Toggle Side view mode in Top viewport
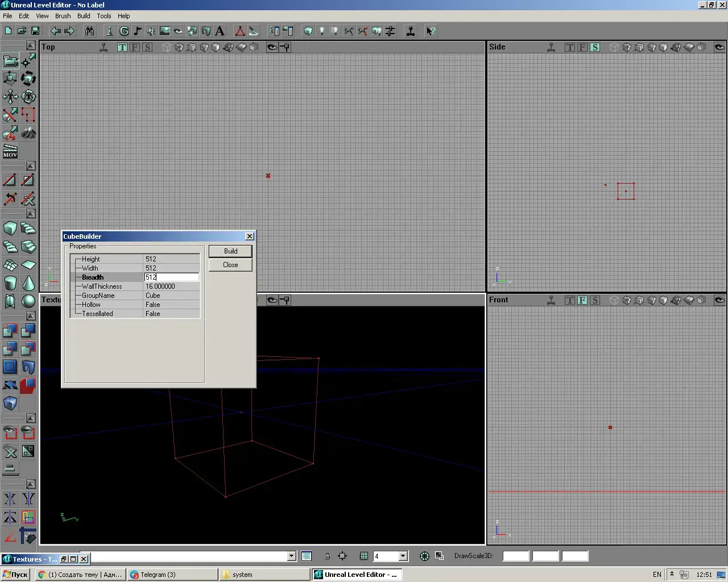Image resolution: width=728 pixels, height=582 pixels. coord(147,47)
